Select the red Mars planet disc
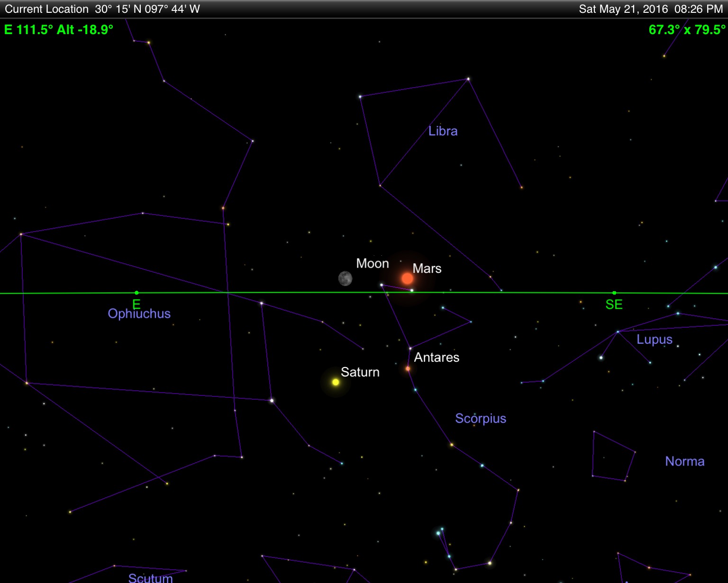This screenshot has width=728, height=583. [x=407, y=278]
